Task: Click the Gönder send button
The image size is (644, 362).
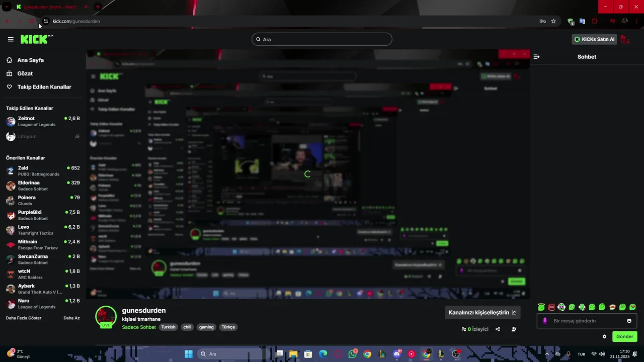Action: tap(624, 337)
